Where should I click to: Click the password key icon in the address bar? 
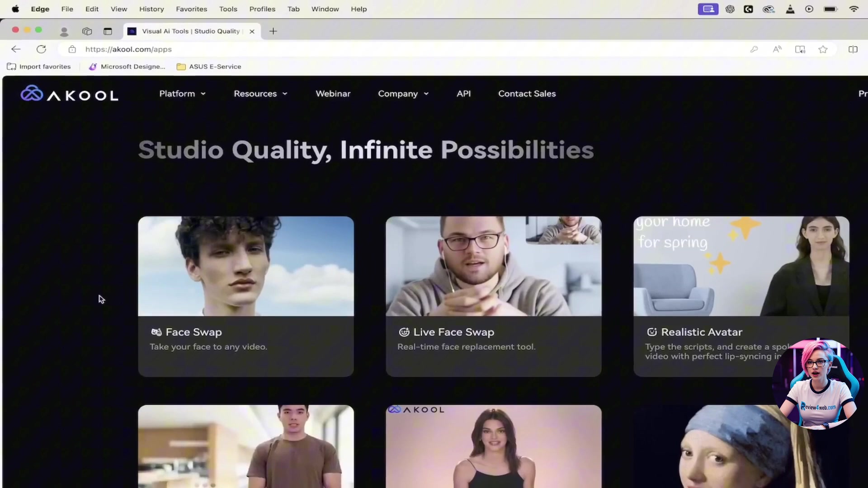pyautogui.click(x=754, y=49)
